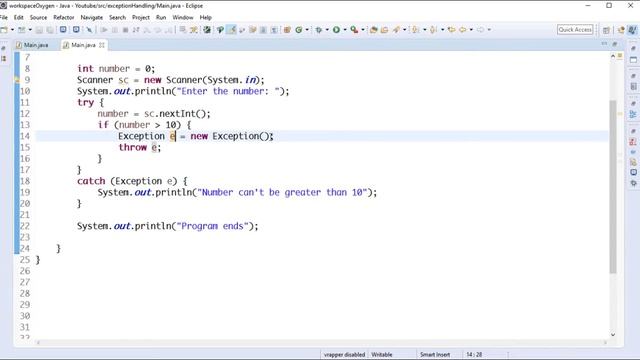Click the "Program ends" string literal
This screenshot has width=640, height=360.
tap(212, 226)
